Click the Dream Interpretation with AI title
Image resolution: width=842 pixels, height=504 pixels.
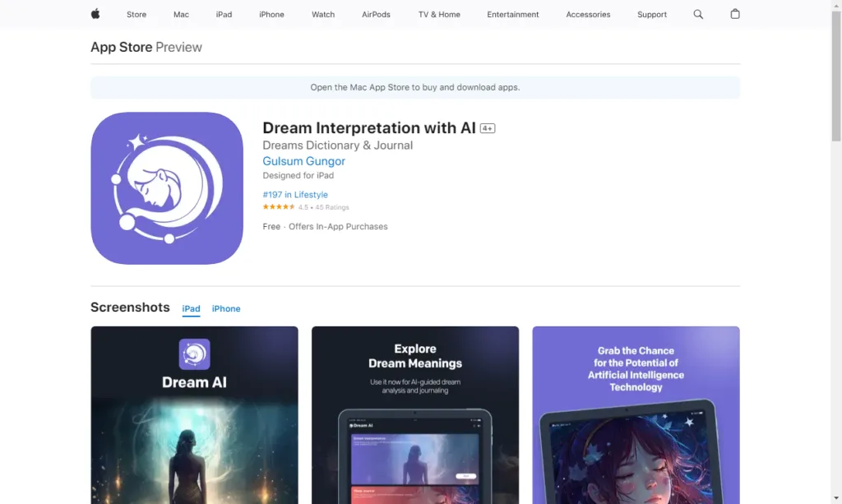pos(369,127)
